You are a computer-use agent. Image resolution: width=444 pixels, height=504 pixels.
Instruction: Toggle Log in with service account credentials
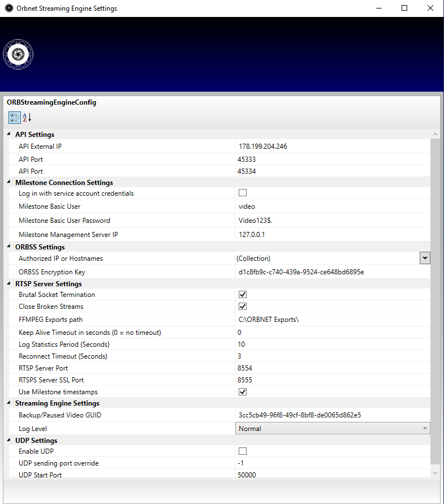pyautogui.click(x=243, y=192)
